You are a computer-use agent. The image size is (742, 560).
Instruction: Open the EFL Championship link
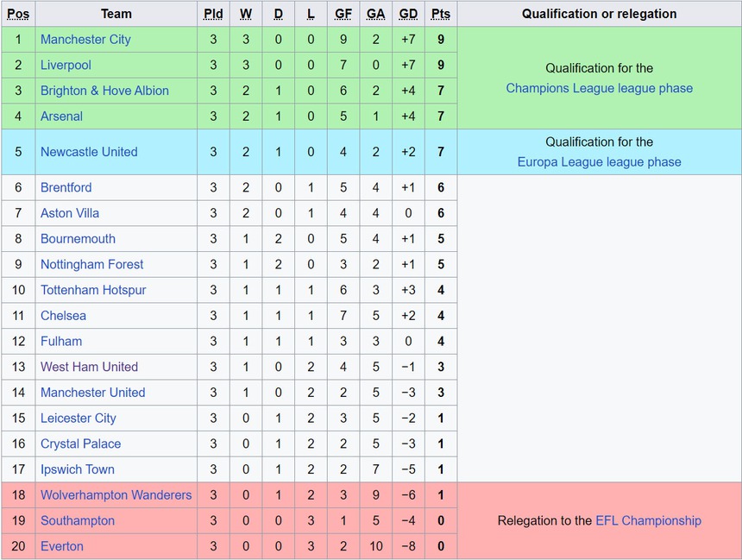[x=648, y=520]
